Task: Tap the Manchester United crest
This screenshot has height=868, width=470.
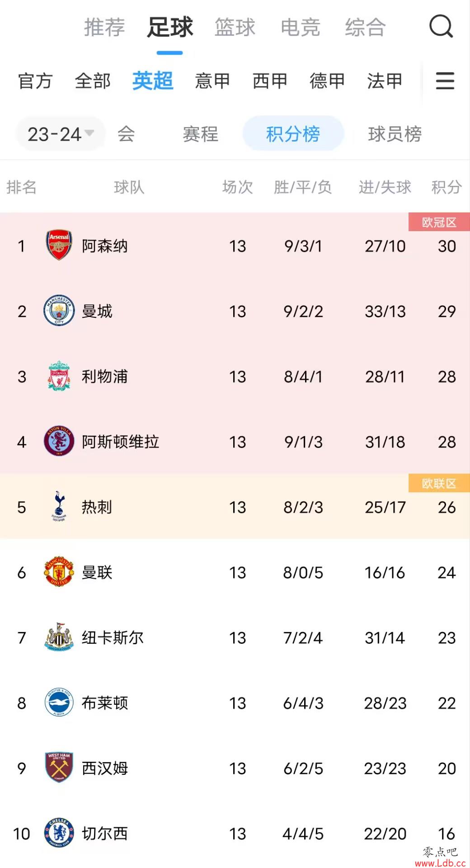Action: (x=59, y=572)
